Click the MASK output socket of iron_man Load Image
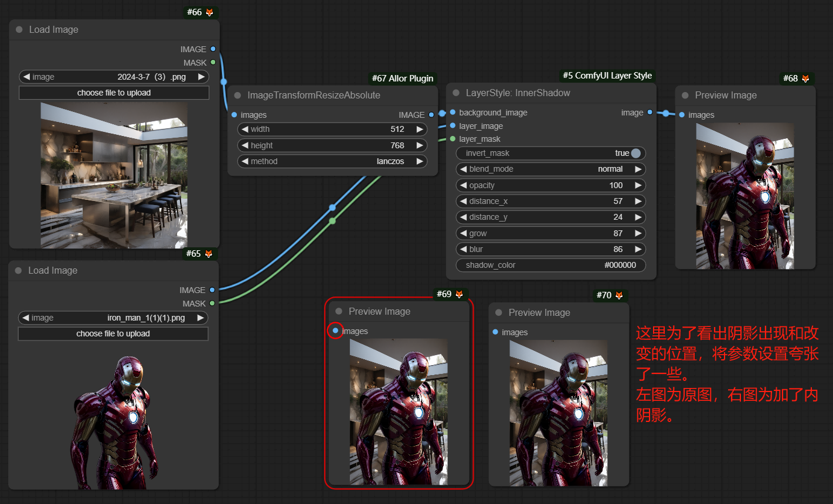The width and height of the screenshot is (833, 504). point(212,303)
